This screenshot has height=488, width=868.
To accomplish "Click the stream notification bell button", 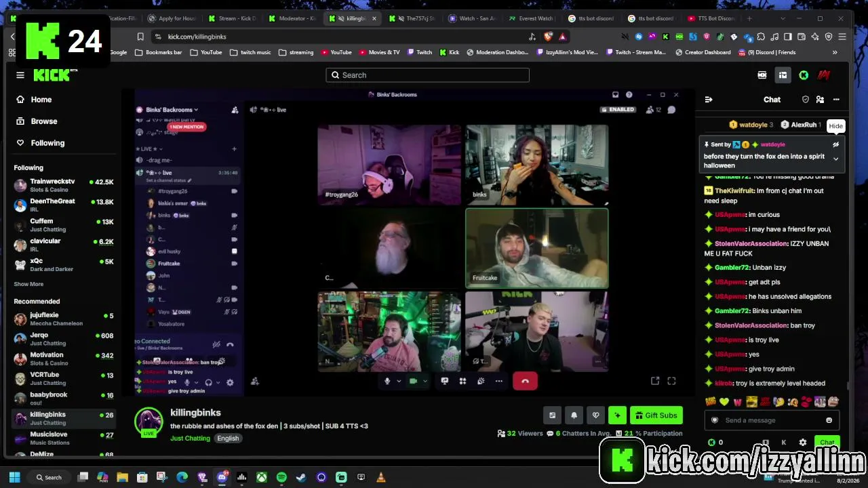I will click(574, 415).
